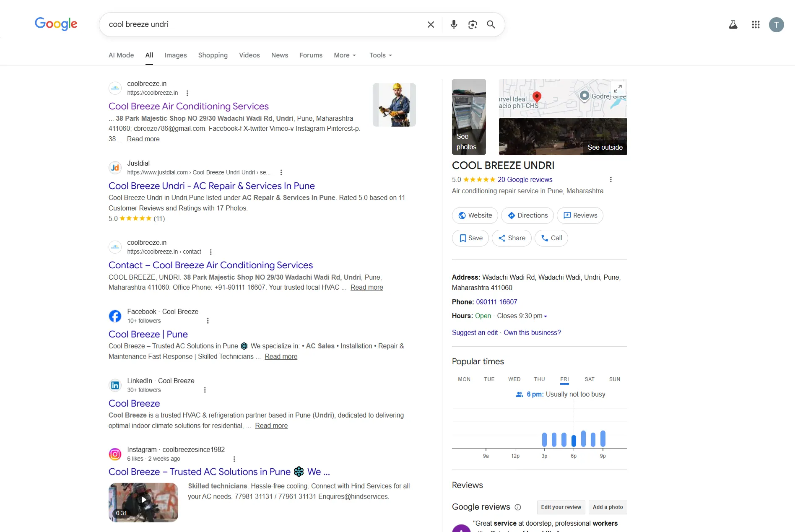Click Add a photo button

(x=608, y=507)
